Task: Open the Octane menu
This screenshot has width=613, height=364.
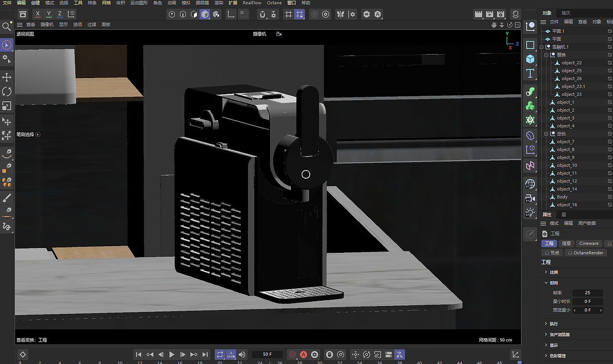Action: click(x=274, y=3)
